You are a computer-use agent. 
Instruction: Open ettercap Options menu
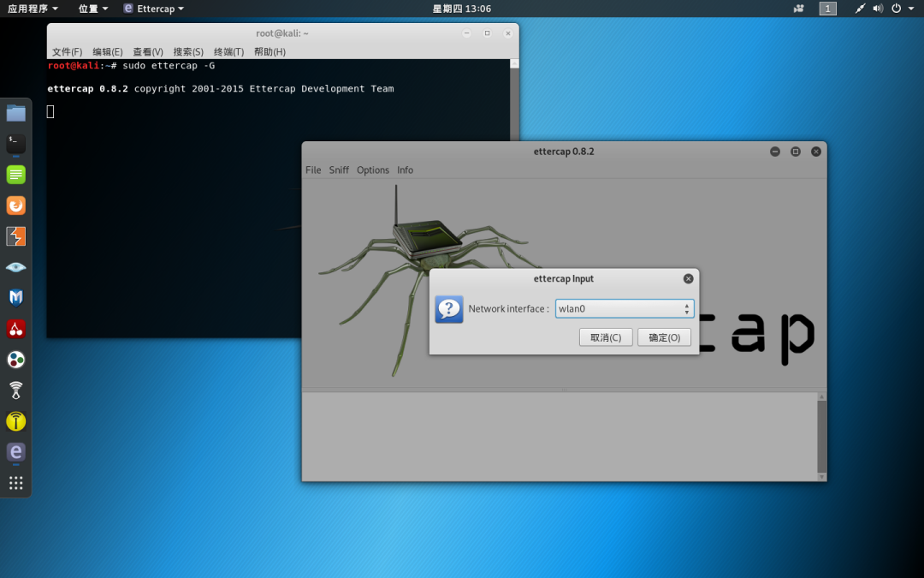point(373,170)
